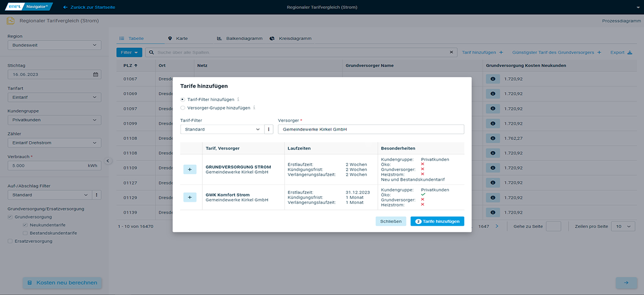The height and width of the screenshot is (295, 644).
Task: Select Versorger-Gruppe hinzufügen radio option
Action: point(183,108)
